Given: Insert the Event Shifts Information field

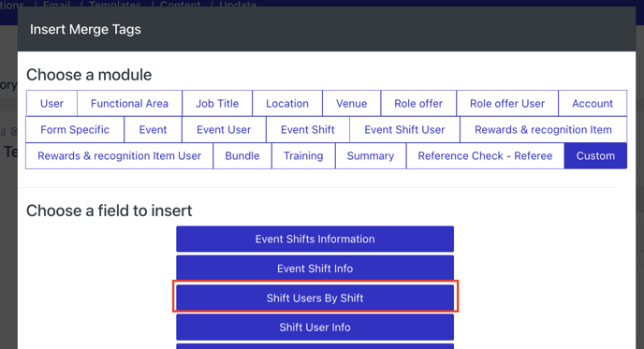Looking at the screenshot, I should pyautogui.click(x=315, y=239).
